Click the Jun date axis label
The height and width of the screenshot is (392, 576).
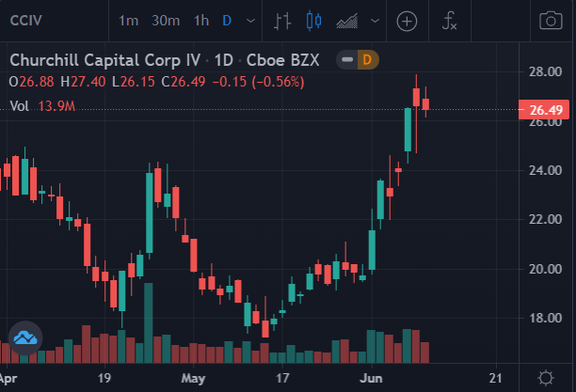click(x=371, y=378)
